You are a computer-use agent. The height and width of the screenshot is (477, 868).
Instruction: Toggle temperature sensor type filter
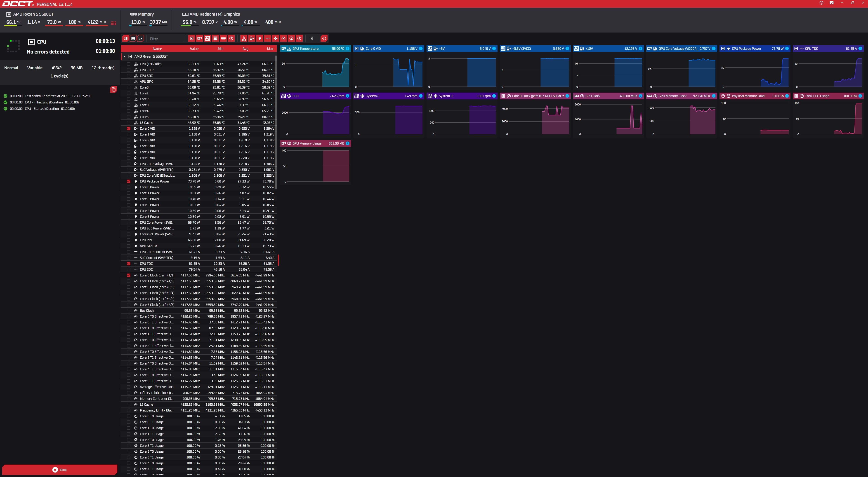(x=244, y=38)
